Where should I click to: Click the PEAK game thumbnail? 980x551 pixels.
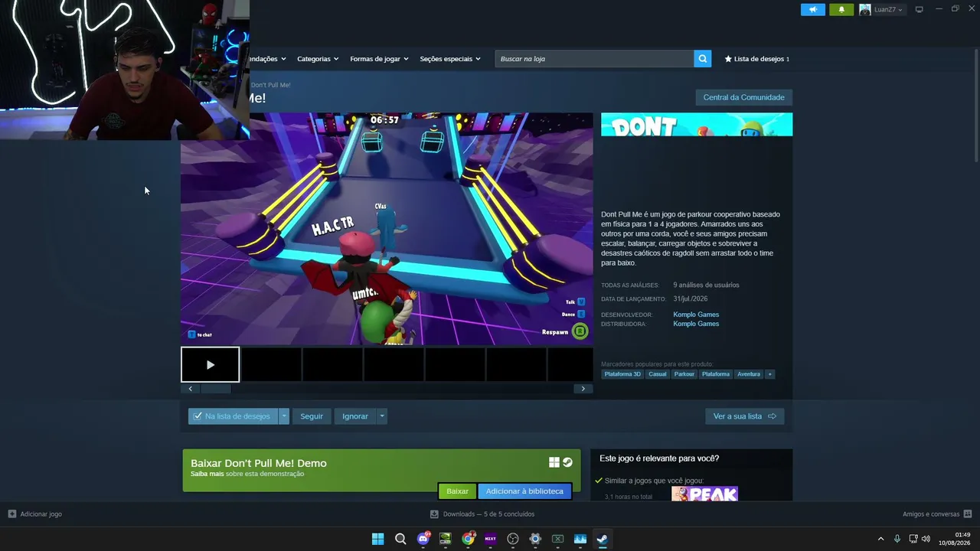tap(704, 494)
